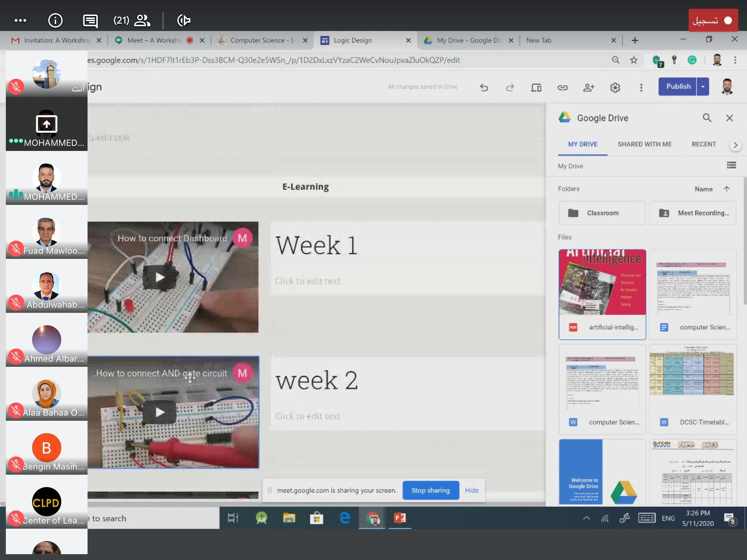Switch to Invitation Gmail tab
Screen dimensions: 747x560
(x=56, y=40)
